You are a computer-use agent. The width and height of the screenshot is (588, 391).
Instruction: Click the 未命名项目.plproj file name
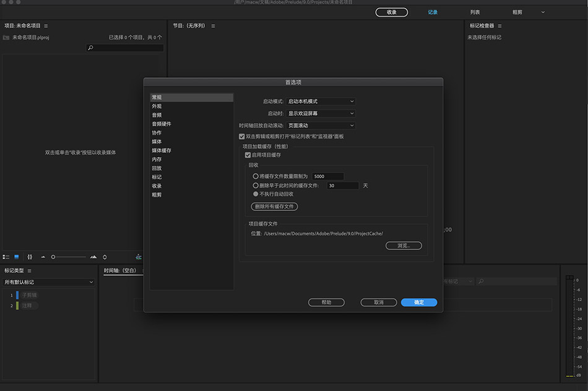click(x=31, y=38)
